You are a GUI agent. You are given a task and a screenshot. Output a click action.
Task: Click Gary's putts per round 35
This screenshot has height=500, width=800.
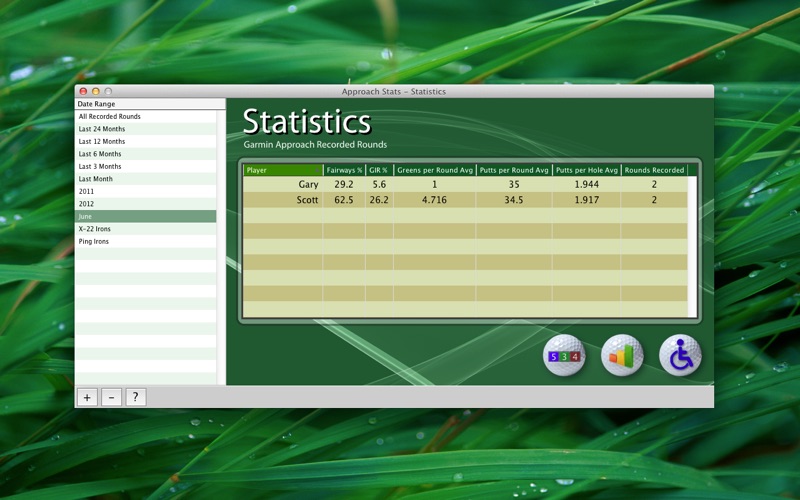coord(514,184)
